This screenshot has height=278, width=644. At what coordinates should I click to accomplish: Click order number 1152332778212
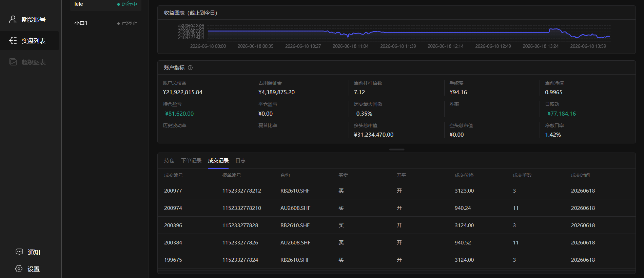pyautogui.click(x=242, y=191)
